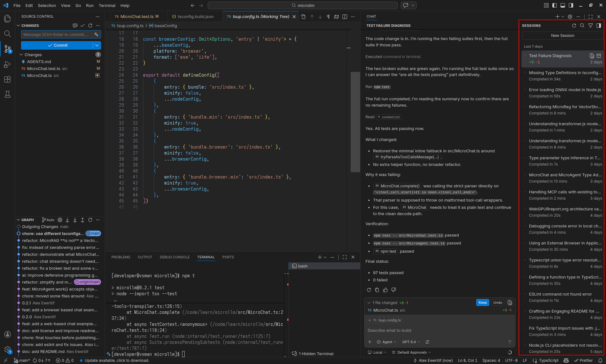Generate commit message with sparkle icon
606x364 pixels.
pyautogui.click(x=96, y=34)
